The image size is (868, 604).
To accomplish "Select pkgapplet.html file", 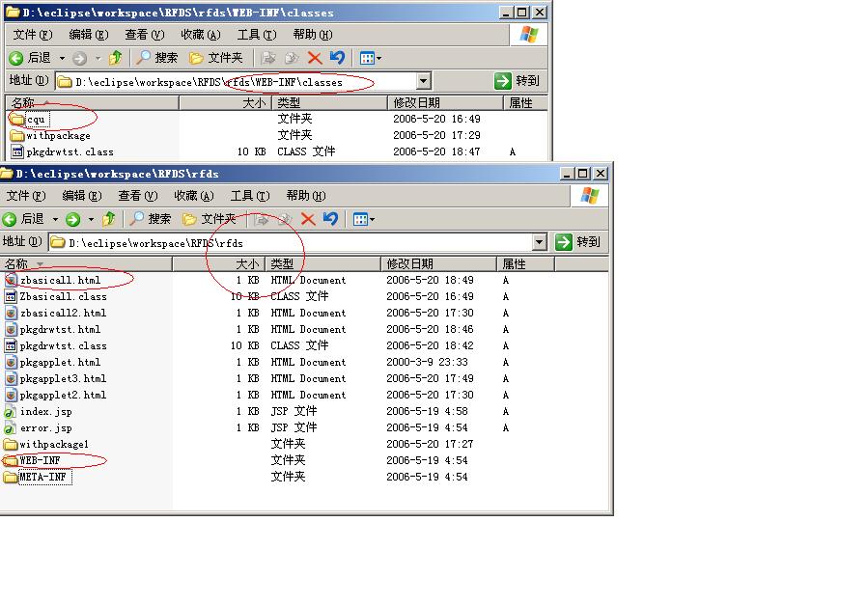I will coord(53,362).
